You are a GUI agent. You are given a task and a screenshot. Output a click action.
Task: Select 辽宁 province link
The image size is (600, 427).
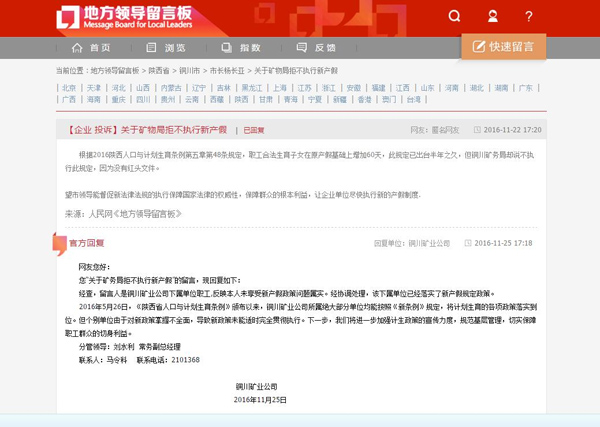click(199, 88)
